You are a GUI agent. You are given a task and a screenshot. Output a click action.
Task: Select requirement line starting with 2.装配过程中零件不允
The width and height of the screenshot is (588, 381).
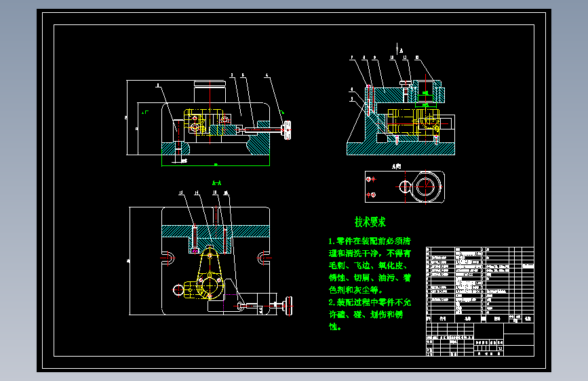coord(370,302)
